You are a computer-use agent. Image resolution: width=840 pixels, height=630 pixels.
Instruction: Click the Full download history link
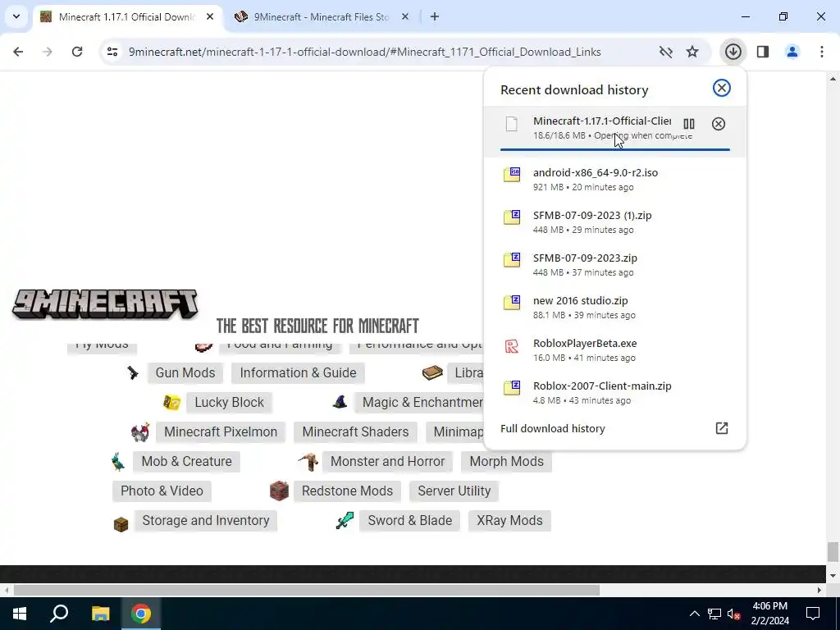pos(552,428)
